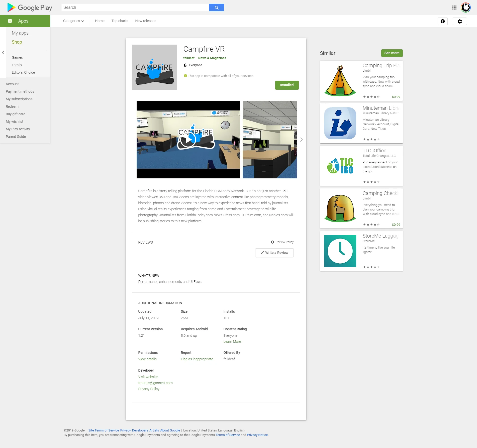Open Payment methods link
Viewport: 477px width, 448px height.
point(20,91)
